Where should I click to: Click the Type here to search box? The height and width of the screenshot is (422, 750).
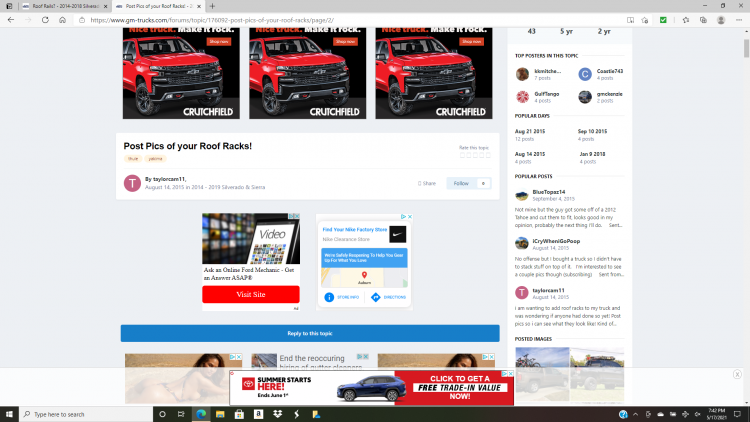click(86, 414)
